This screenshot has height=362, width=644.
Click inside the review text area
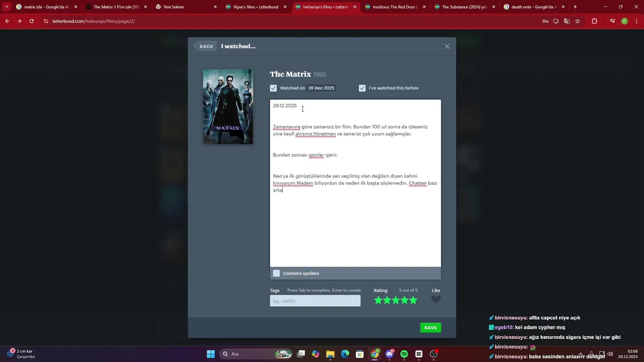[355, 183]
